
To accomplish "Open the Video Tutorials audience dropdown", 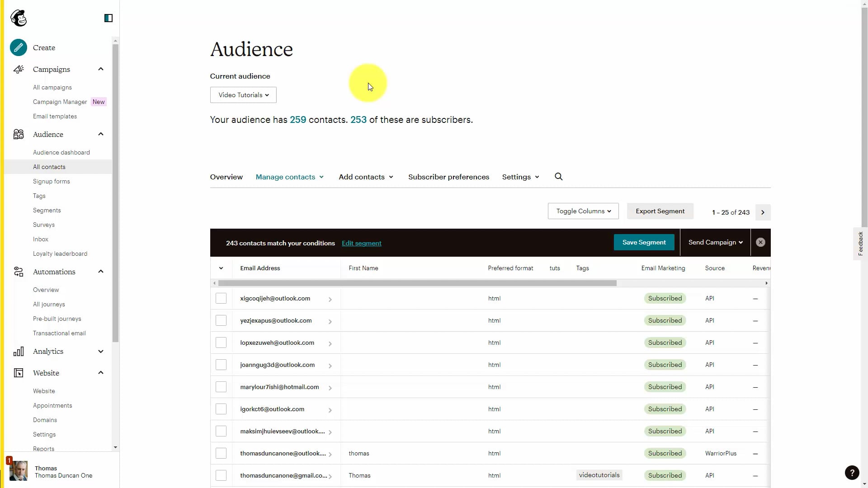I will 243,95.
